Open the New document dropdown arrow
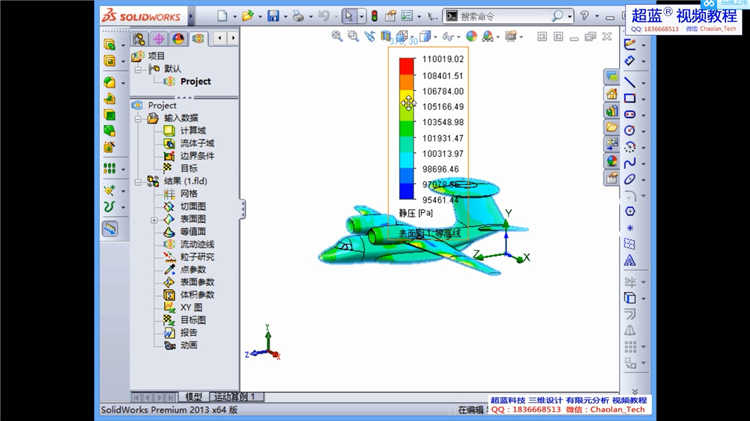Viewport: 750px width, 421px height. click(x=235, y=17)
